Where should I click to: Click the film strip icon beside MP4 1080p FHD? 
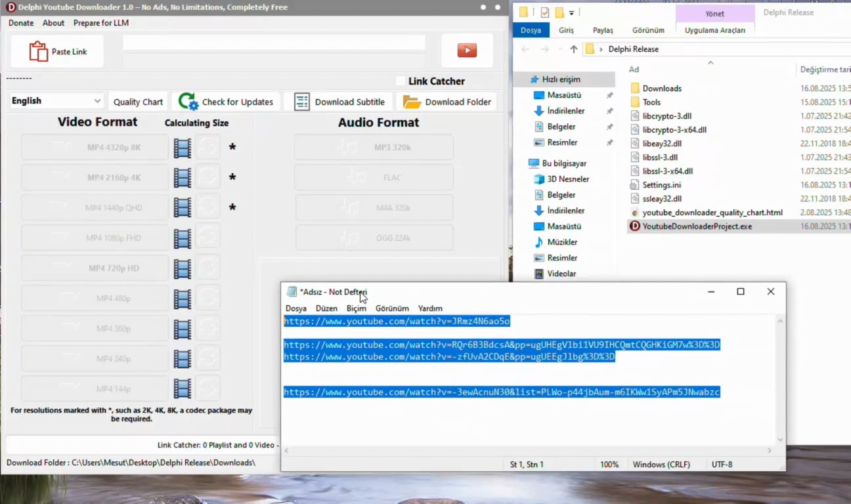pyautogui.click(x=183, y=238)
